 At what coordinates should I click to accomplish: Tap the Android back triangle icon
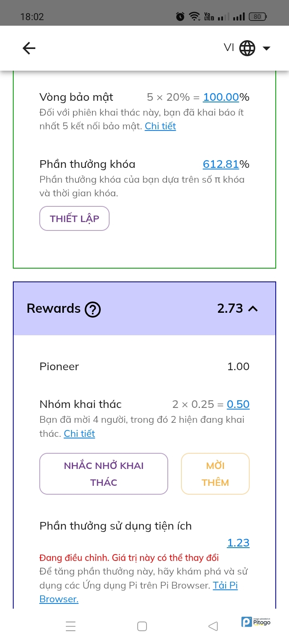[x=213, y=626]
